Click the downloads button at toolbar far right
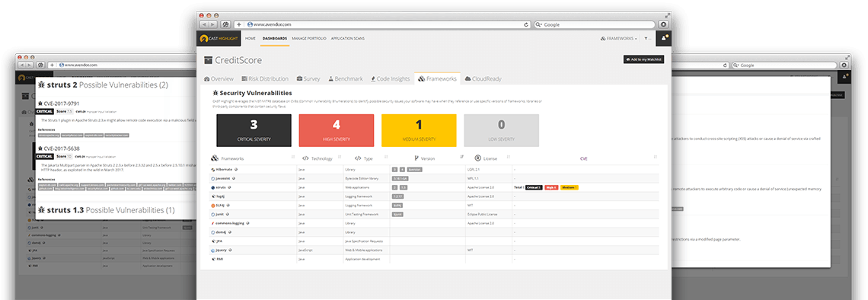The height and width of the screenshot is (300, 868). (x=663, y=24)
